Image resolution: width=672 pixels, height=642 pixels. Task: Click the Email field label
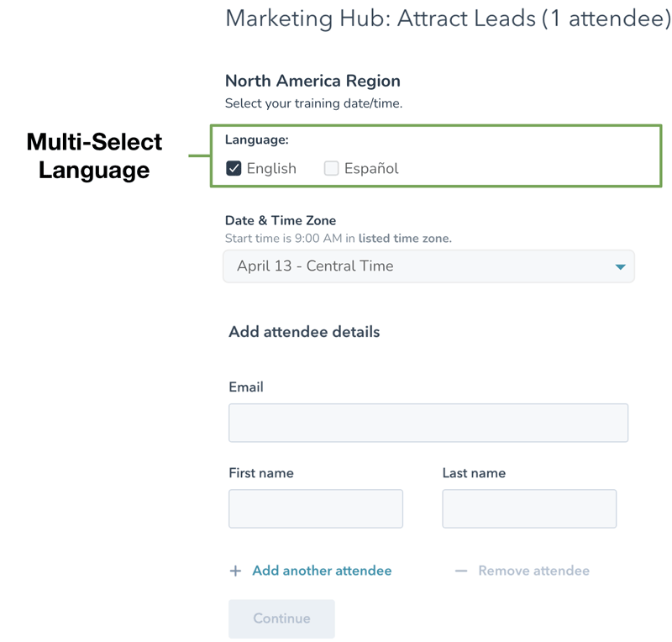tap(246, 387)
